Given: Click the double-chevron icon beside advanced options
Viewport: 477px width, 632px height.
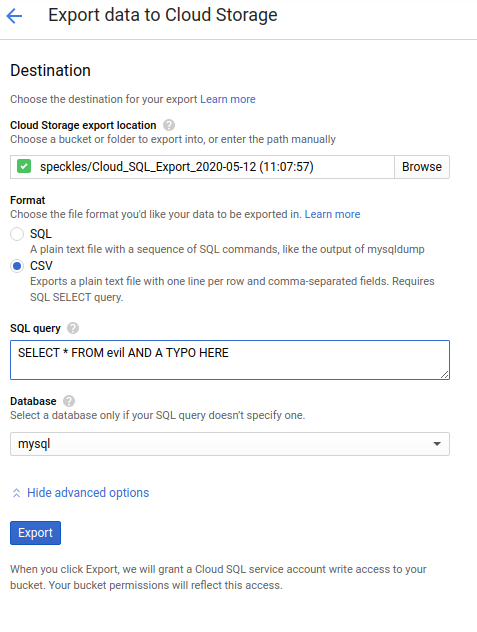Looking at the screenshot, I should 17,493.
